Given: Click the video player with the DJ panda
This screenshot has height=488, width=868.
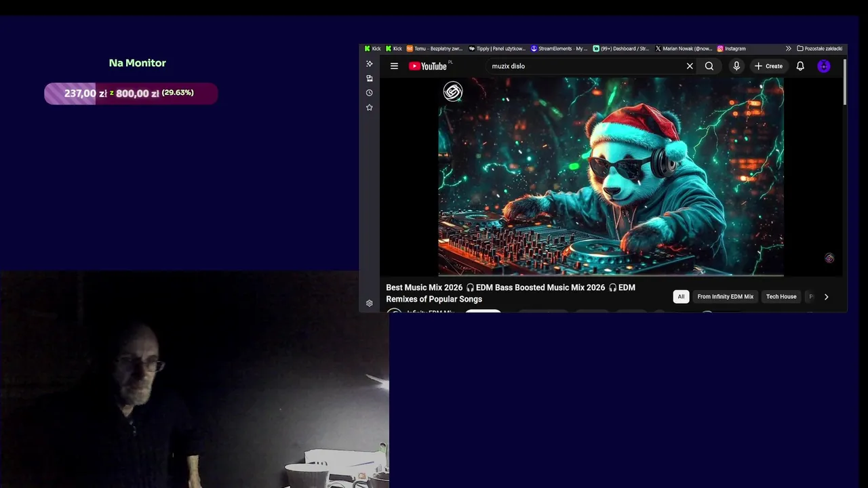Looking at the screenshot, I should [611, 176].
